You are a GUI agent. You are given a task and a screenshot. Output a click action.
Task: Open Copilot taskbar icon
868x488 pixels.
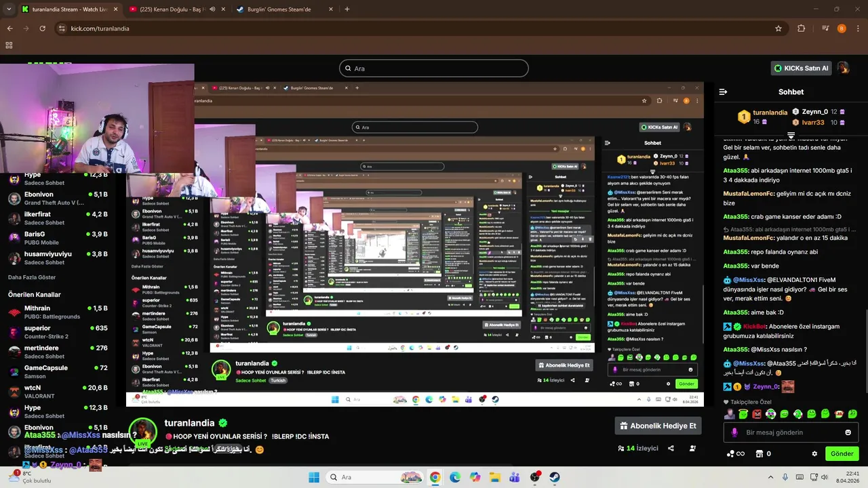tap(474, 477)
